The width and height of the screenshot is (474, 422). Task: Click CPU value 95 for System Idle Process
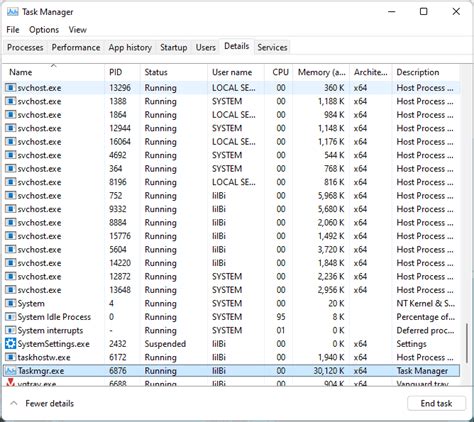click(281, 317)
